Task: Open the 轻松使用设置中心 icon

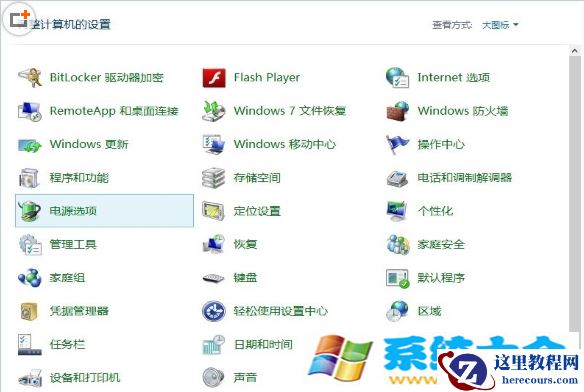Action: [x=214, y=311]
